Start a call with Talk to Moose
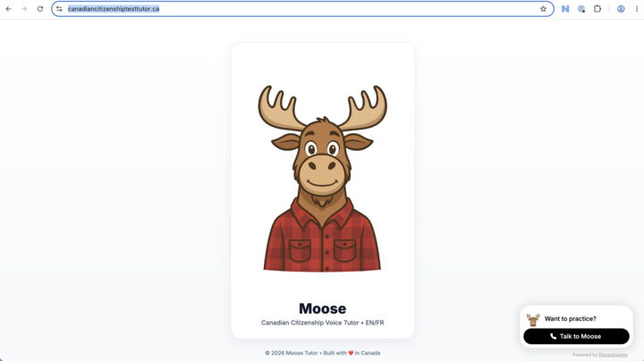This screenshot has height=361, width=644. pyautogui.click(x=576, y=336)
